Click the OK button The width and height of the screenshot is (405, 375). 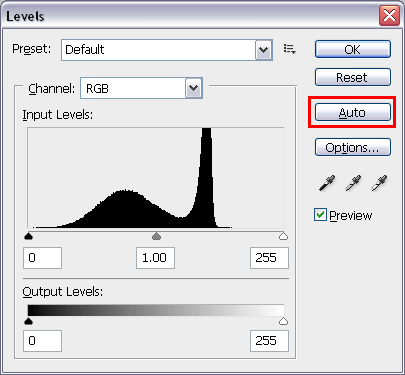click(x=353, y=49)
